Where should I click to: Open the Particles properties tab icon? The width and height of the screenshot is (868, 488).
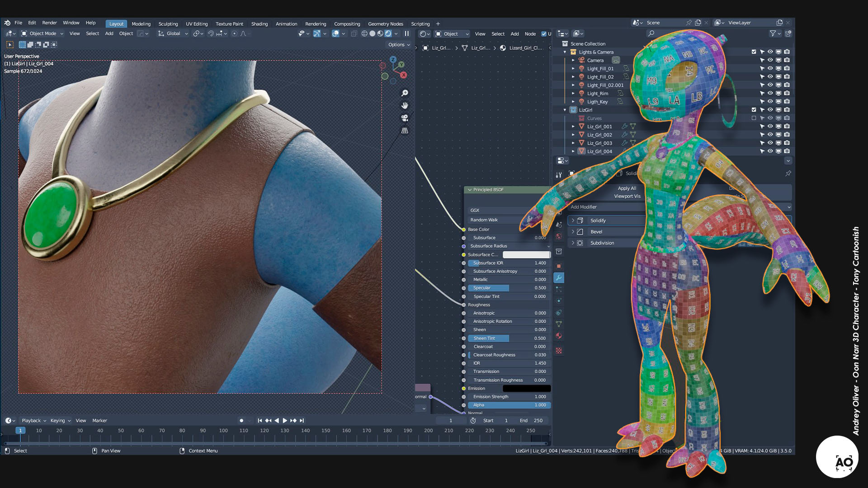559,289
